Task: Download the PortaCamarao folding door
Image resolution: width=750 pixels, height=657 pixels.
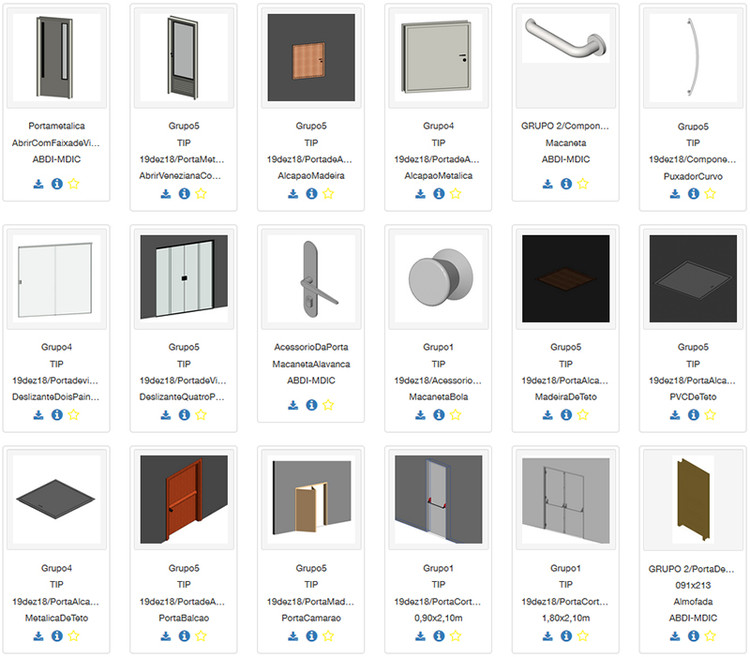Action: pos(293,636)
